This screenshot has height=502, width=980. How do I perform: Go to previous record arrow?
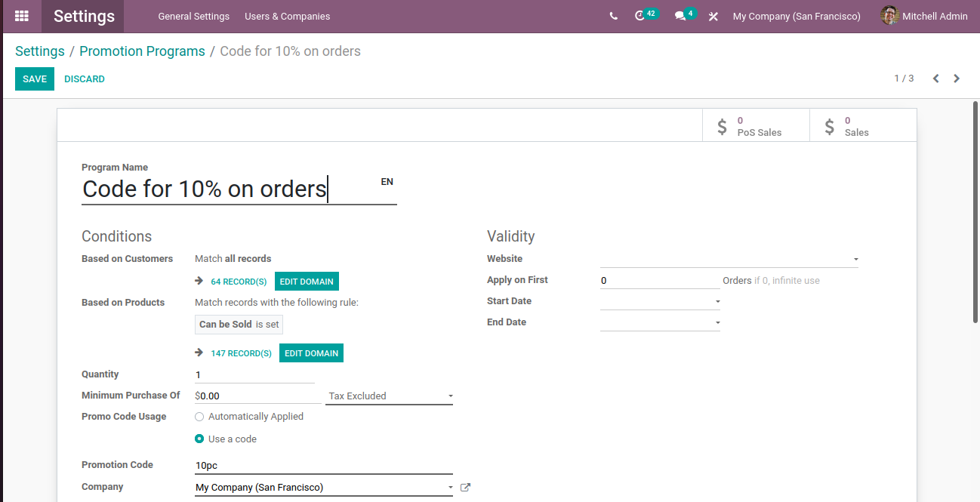coord(935,79)
